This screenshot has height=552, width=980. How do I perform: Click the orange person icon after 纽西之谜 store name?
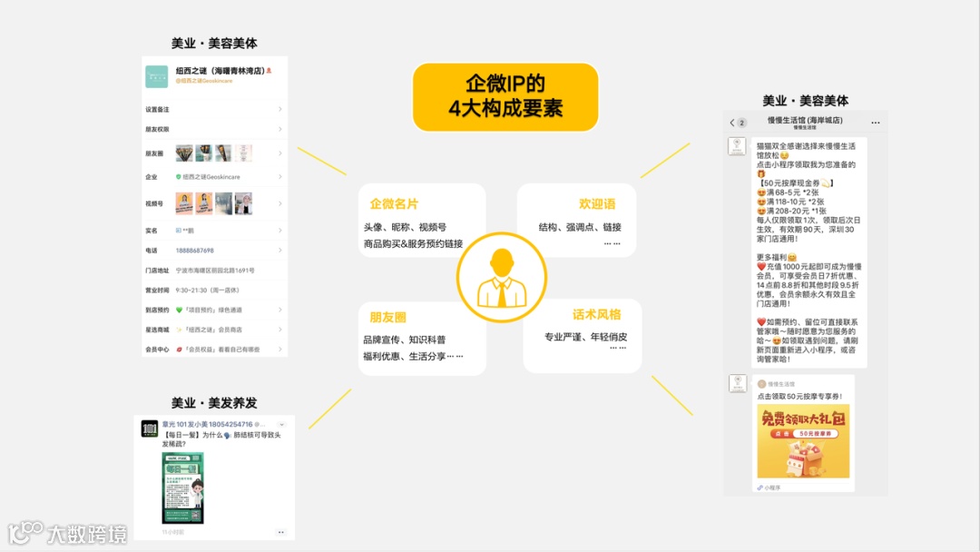269,71
